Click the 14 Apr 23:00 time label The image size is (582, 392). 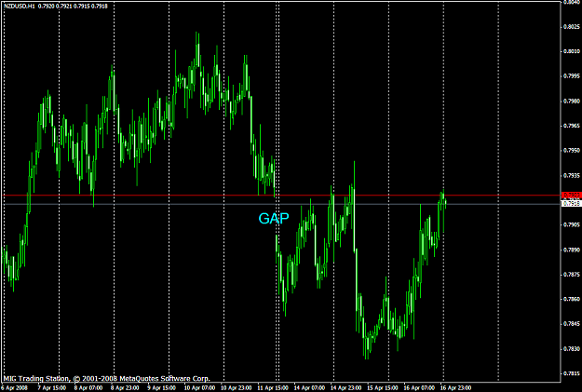(x=345, y=388)
